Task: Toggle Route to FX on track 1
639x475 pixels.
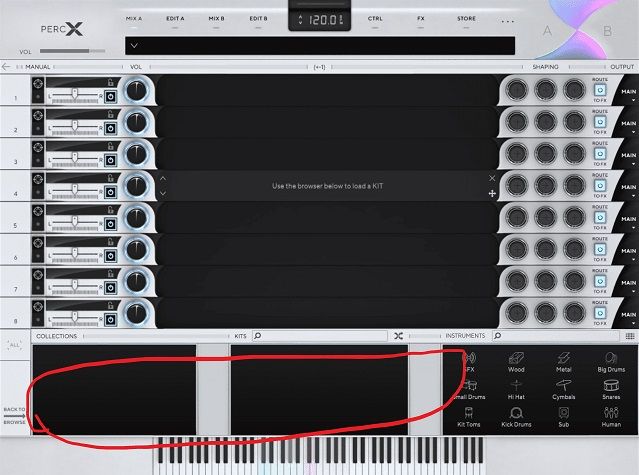Action: tap(600, 90)
